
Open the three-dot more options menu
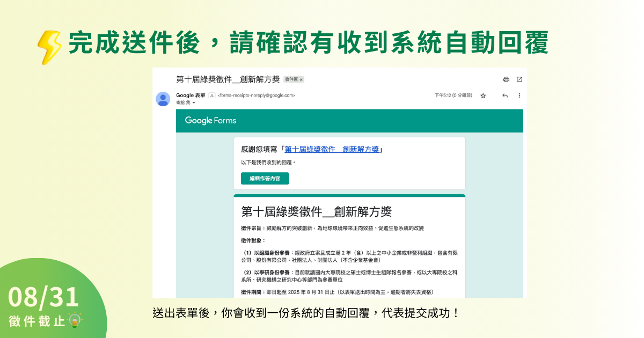coord(519,95)
